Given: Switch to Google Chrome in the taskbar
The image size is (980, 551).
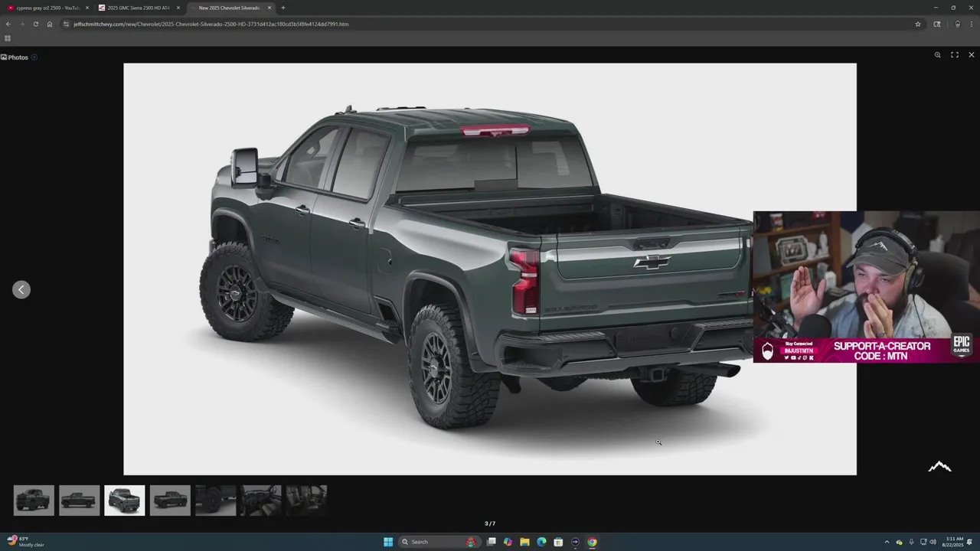Looking at the screenshot, I should 592,542.
